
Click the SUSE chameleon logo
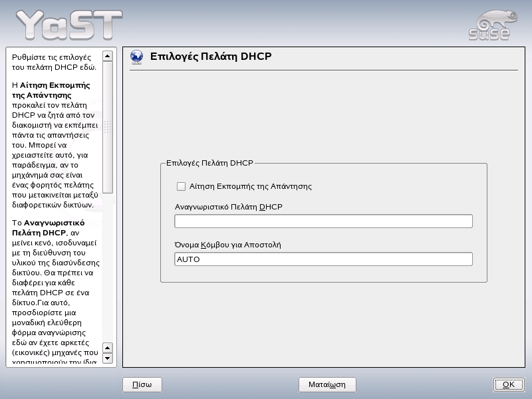click(493, 25)
